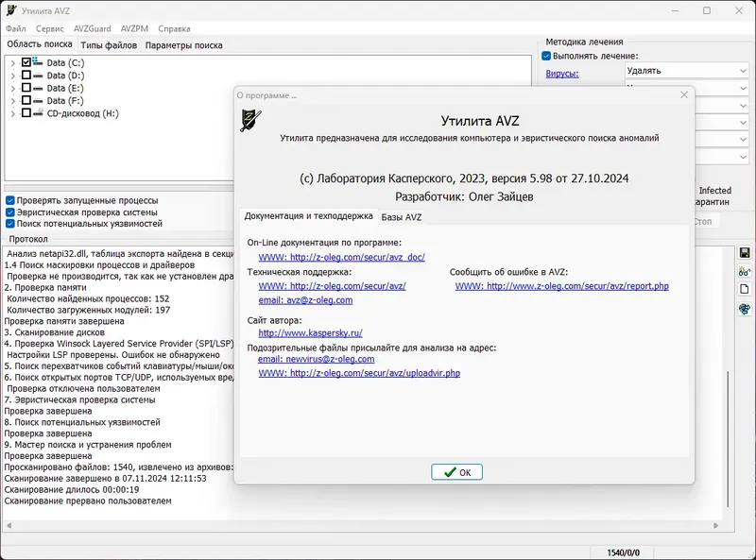Viewport: 756px width, 560px height.
Task: Click the CD-дисковод (H:) drive icon
Action: [38, 112]
